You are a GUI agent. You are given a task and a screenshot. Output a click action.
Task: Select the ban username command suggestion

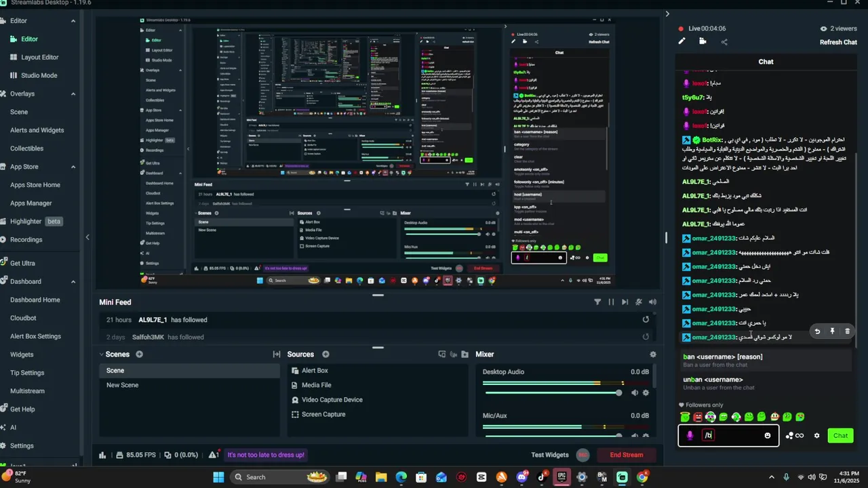[x=766, y=360]
